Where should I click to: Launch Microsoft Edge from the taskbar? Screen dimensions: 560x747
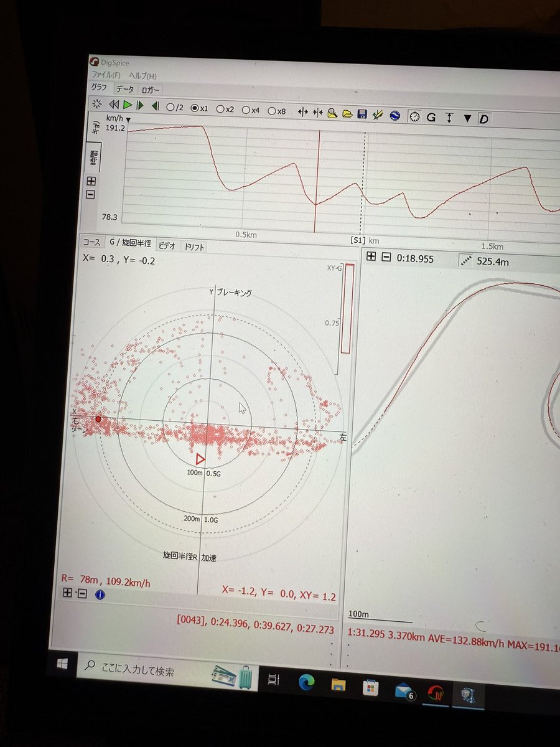click(x=306, y=682)
